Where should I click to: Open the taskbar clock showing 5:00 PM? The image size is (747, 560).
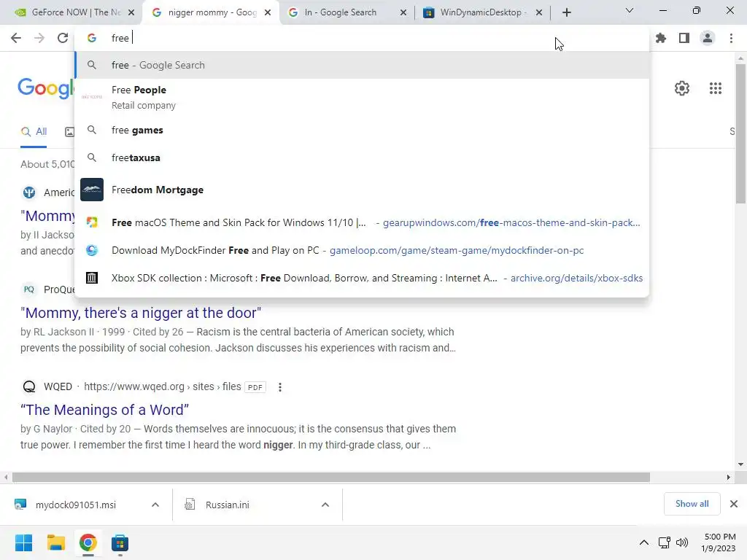click(718, 542)
